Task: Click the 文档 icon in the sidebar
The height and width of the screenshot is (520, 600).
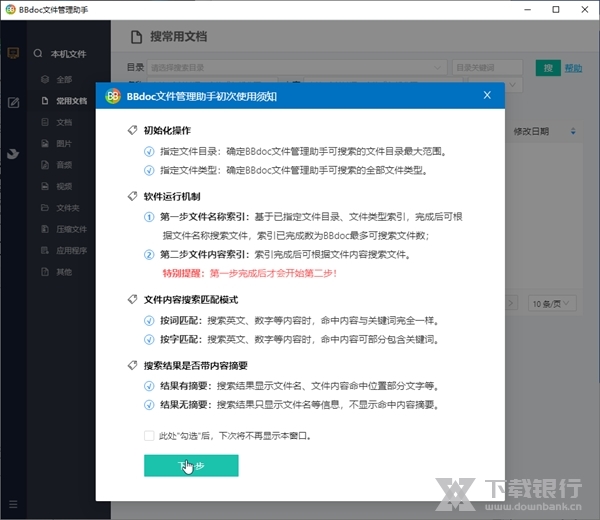Action: [45, 122]
